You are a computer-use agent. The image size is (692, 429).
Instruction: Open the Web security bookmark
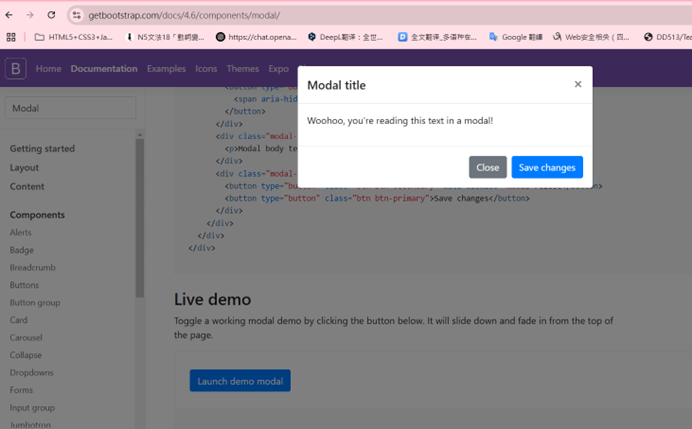click(x=591, y=37)
